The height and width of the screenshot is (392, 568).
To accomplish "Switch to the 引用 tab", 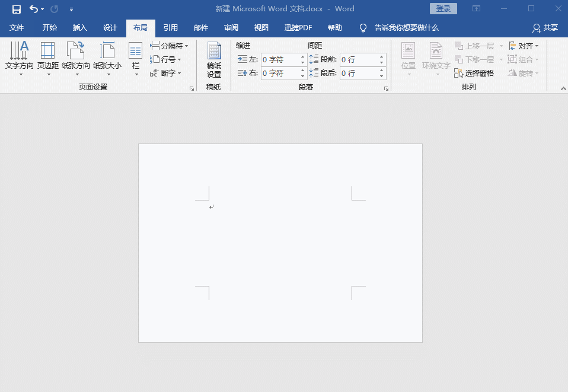I will click(171, 28).
